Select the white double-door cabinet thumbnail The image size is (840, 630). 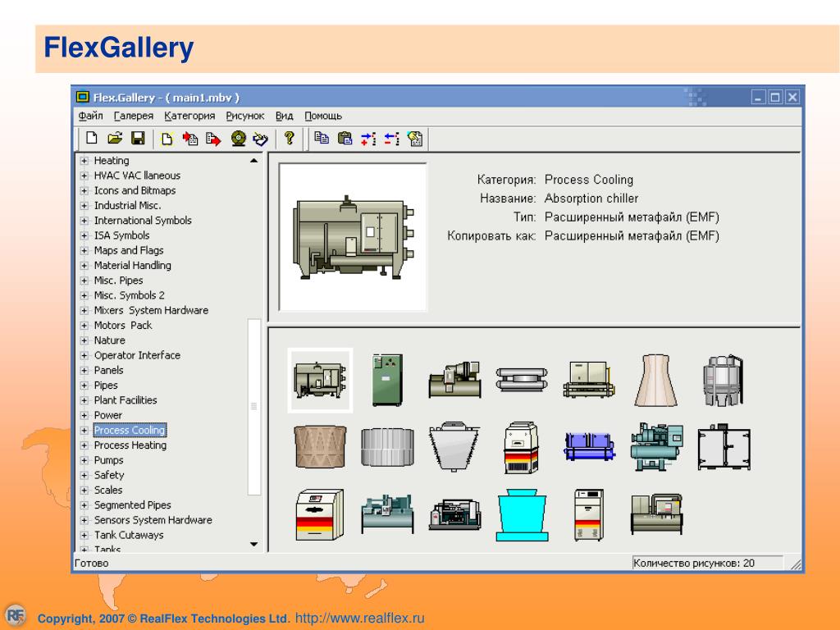724,447
